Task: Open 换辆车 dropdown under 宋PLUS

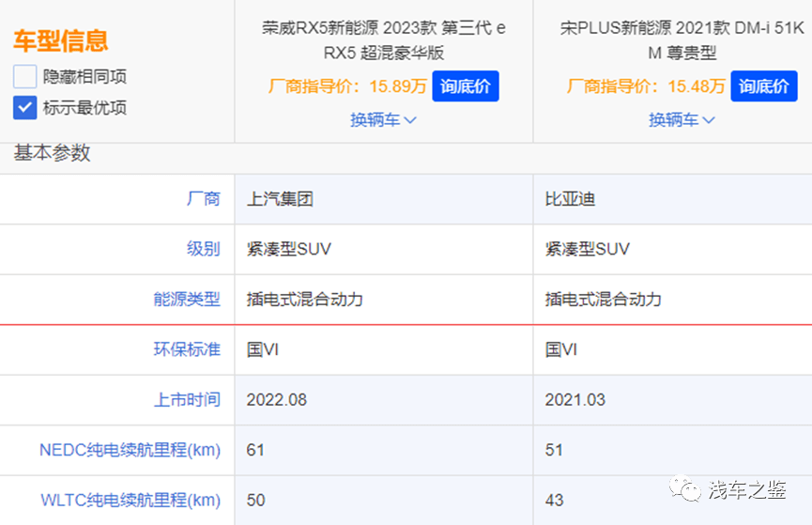Action: (682, 119)
